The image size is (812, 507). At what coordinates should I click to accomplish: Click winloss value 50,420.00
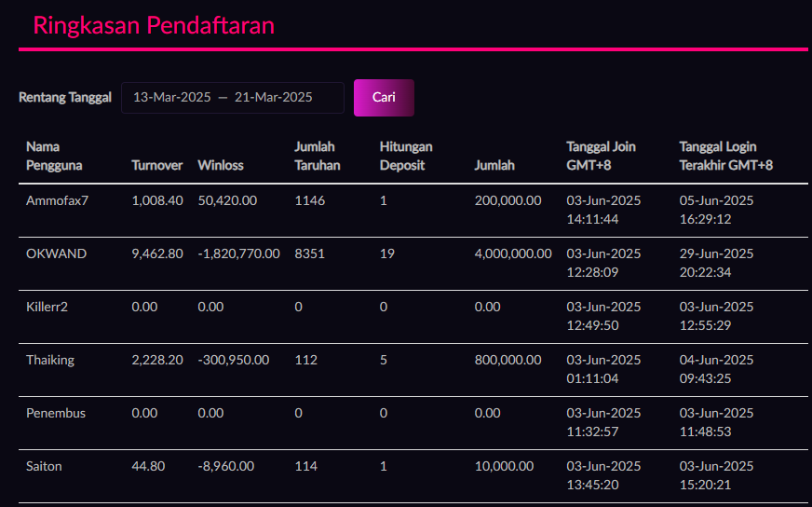coord(227,200)
